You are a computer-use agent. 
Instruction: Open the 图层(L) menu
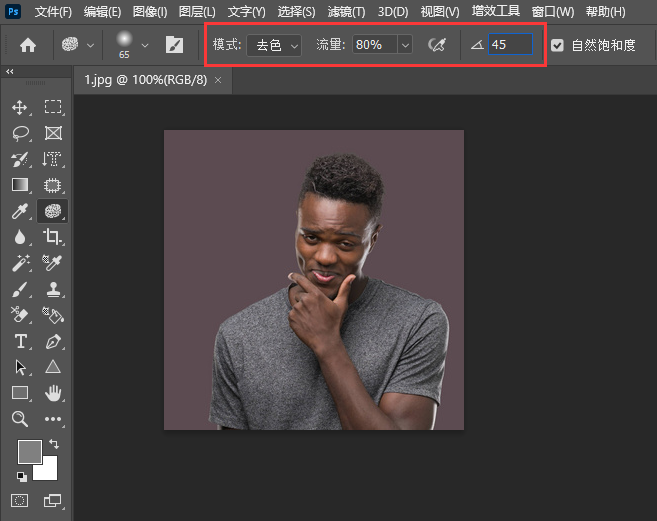(x=196, y=12)
